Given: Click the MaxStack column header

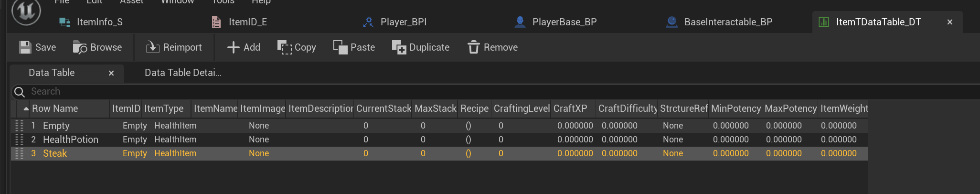Looking at the screenshot, I should [x=436, y=108].
